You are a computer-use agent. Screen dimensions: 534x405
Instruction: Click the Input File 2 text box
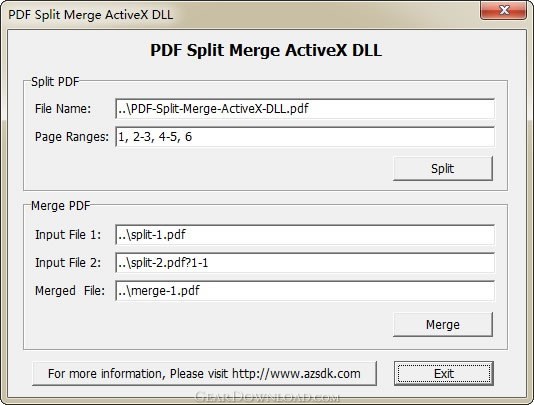click(305, 263)
